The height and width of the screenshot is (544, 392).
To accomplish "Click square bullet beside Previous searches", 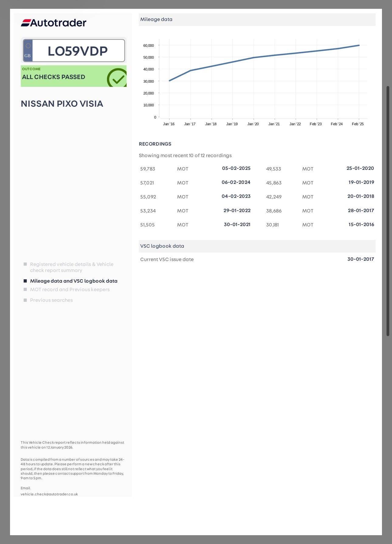I will [25, 300].
